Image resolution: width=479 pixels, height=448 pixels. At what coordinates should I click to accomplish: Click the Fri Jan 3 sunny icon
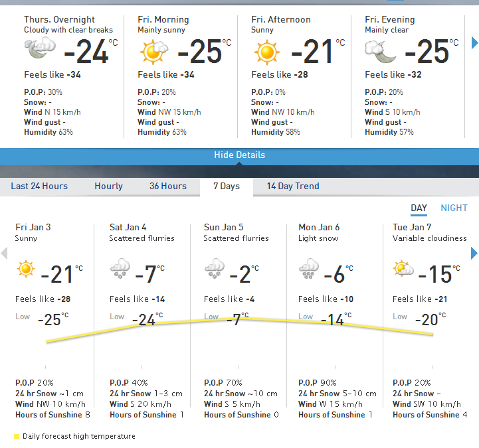click(x=26, y=269)
